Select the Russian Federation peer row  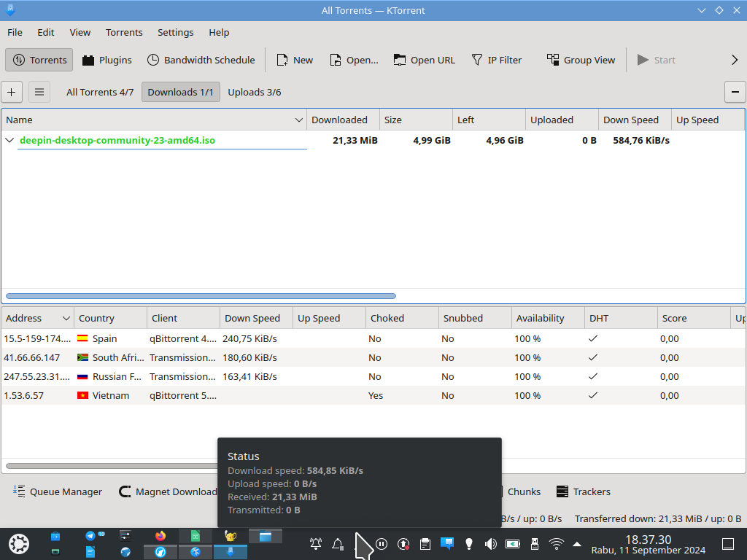pyautogui.click(x=373, y=377)
